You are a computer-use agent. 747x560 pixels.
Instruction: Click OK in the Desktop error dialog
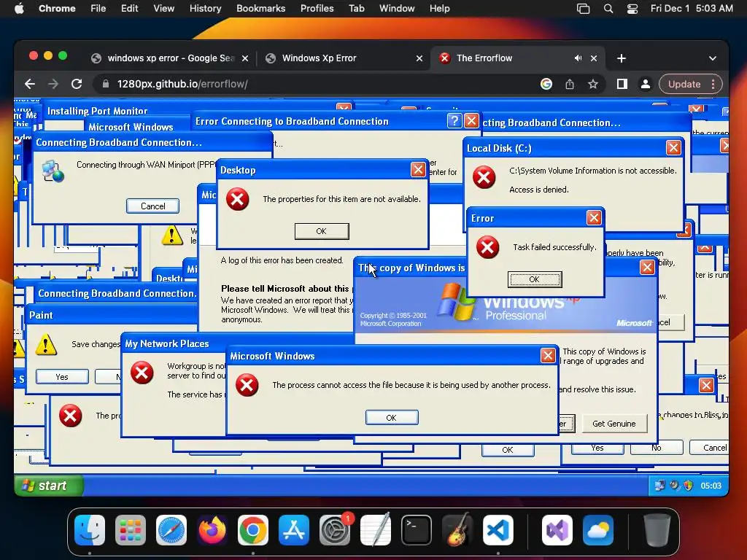pos(322,231)
